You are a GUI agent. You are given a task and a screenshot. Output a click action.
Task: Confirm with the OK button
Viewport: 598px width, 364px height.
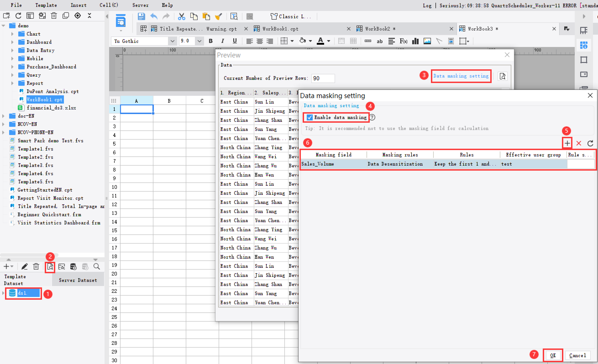(553, 355)
